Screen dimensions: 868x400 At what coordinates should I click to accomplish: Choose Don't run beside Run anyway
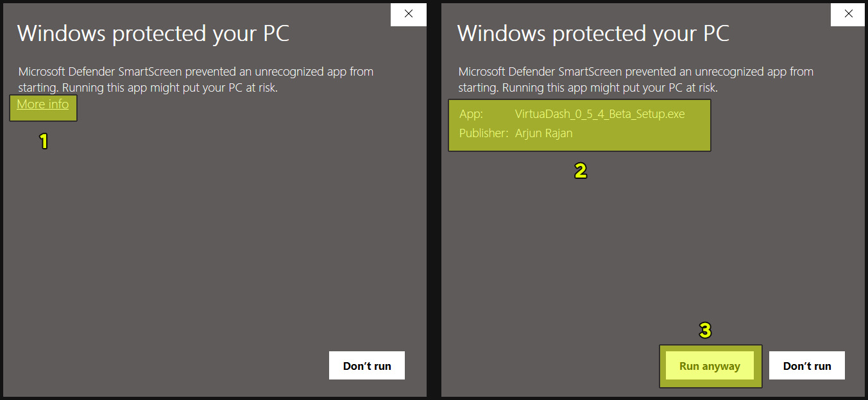(807, 366)
